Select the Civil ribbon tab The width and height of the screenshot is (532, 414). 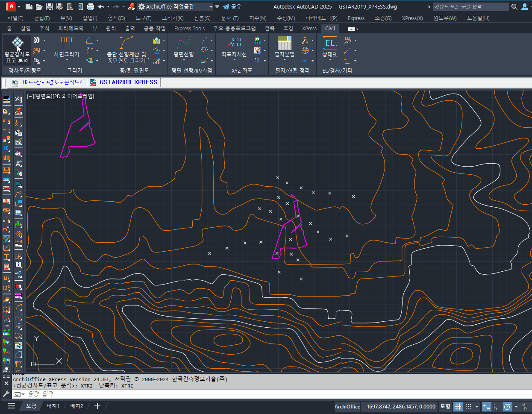coord(330,28)
